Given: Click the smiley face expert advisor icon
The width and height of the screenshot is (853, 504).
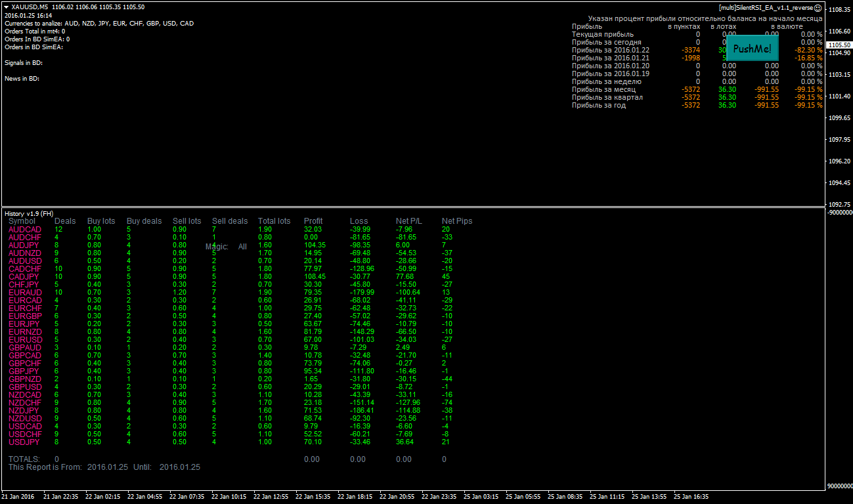Looking at the screenshot, I should pyautogui.click(x=818, y=7).
